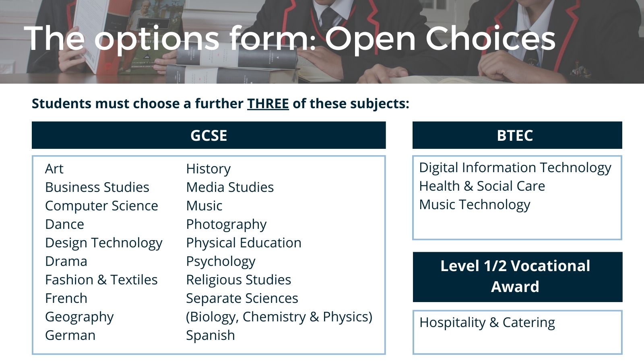Screen dimensions: 644x362
Task: Click the underlined word THREE
Action: [268, 103]
